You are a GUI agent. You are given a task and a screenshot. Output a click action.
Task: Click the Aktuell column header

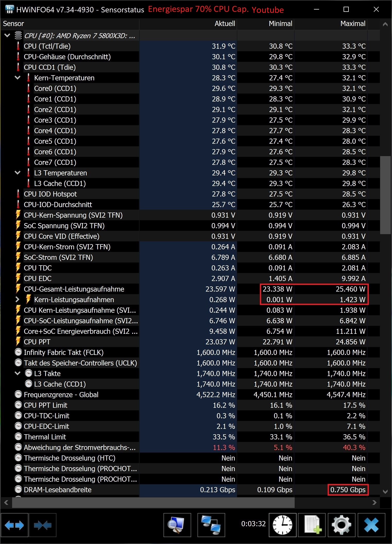pos(188,24)
